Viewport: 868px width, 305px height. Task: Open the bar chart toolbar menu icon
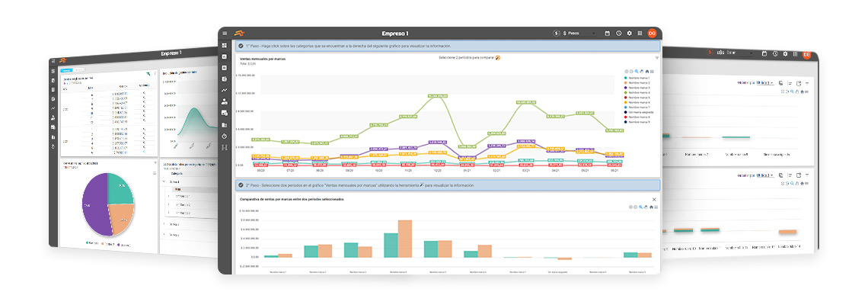(656, 207)
